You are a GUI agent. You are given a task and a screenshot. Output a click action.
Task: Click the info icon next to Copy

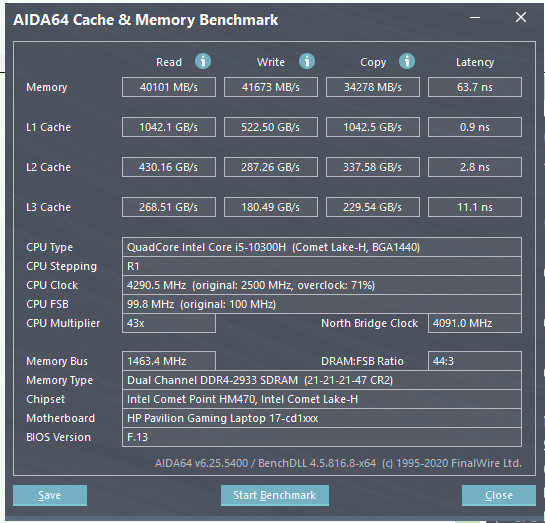pyautogui.click(x=407, y=62)
